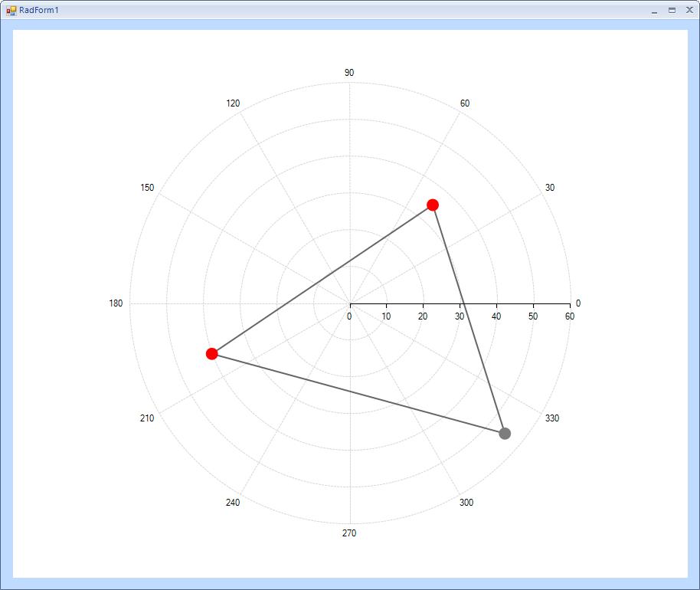
Task: Click the 270 degree angle label
Action: (349, 533)
